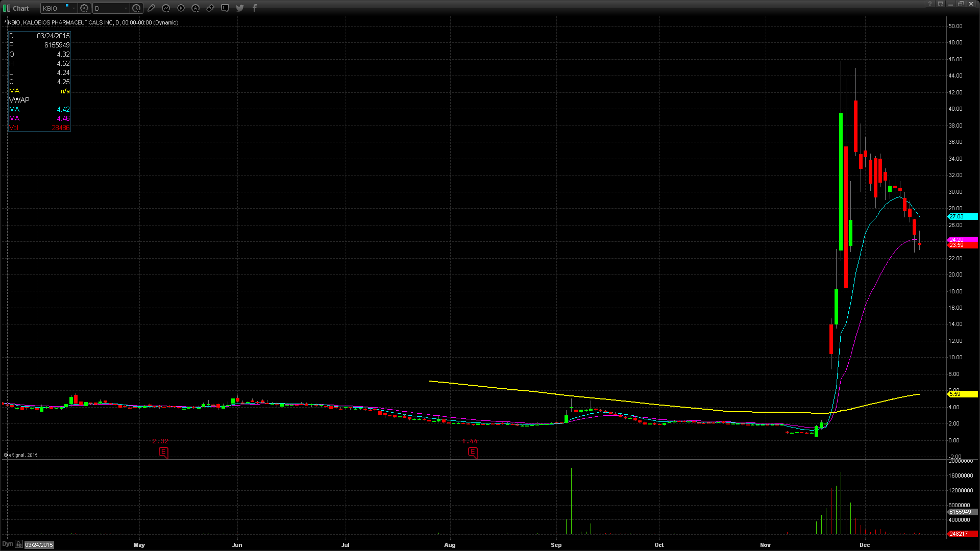Viewport: 980px width, 551px height.
Task: Click the first earnings E marker -2.32
Action: pos(163,452)
